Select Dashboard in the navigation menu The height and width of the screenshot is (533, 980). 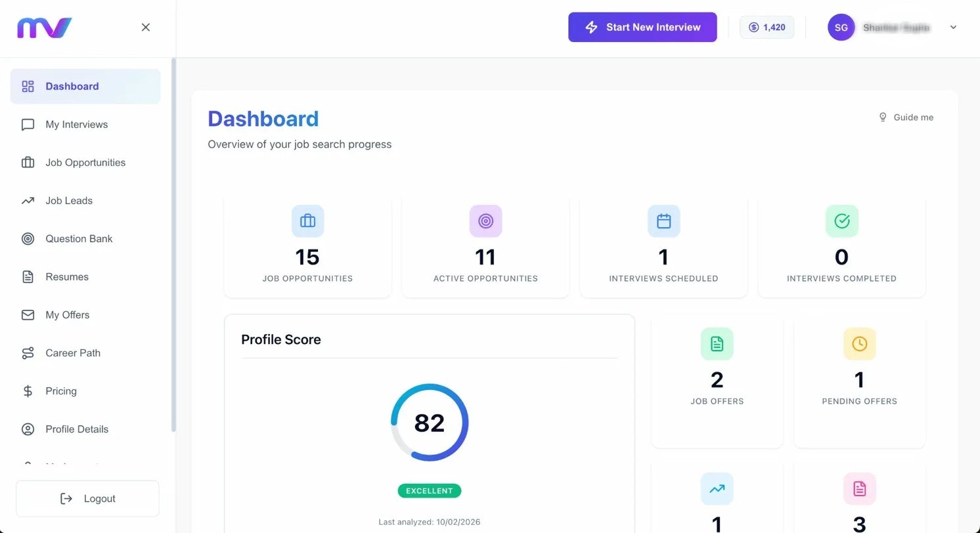click(72, 86)
